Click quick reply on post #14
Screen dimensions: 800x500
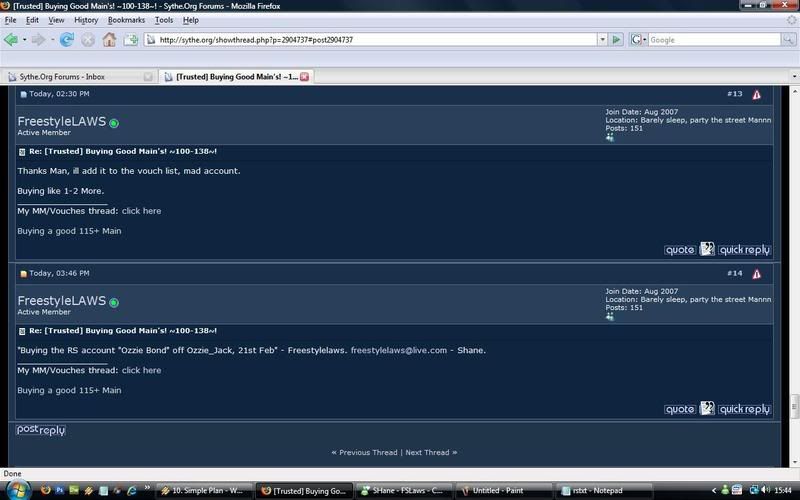pyautogui.click(x=744, y=409)
